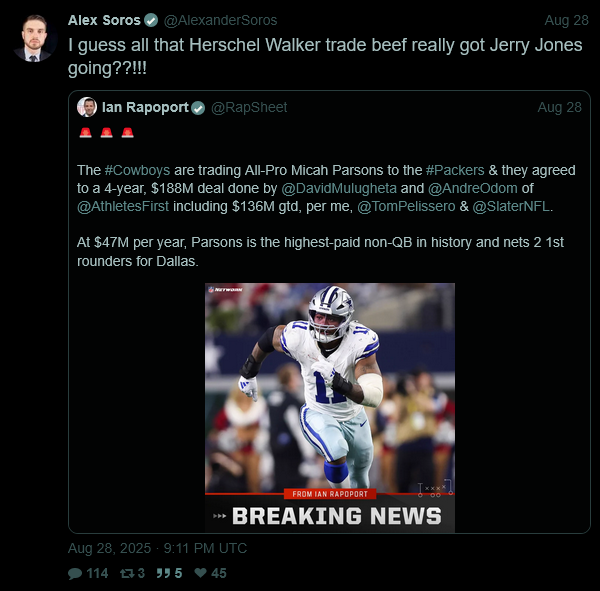Open the #Packers hashtag link
This screenshot has width=600, height=591.
tap(455, 170)
